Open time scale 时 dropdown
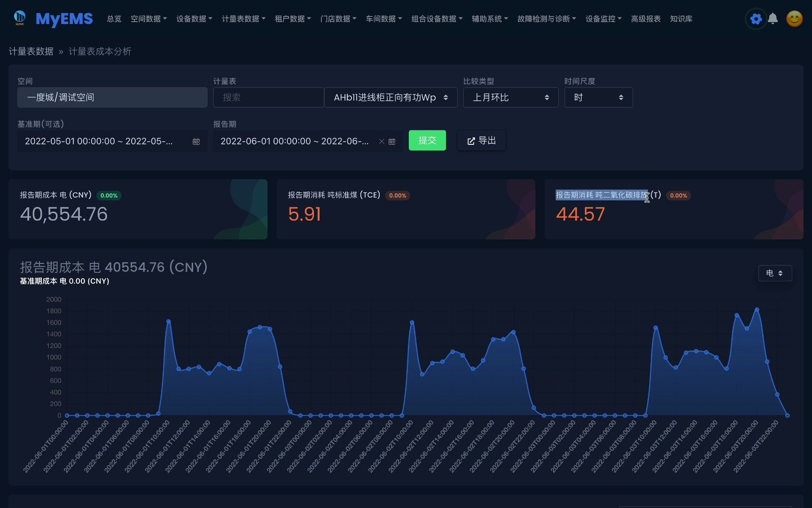 tap(598, 97)
